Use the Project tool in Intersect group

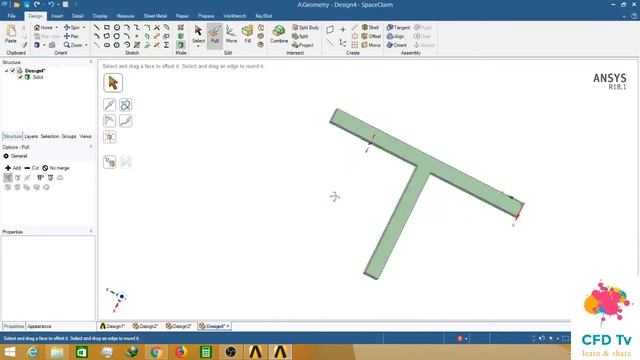click(x=303, y=45)
